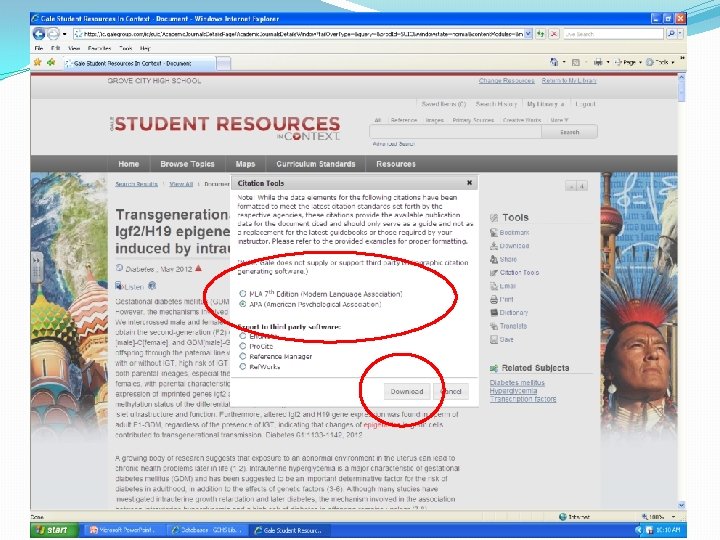The image size is (720, 540).
Task: Click the Live Search box
Action: 613,34
